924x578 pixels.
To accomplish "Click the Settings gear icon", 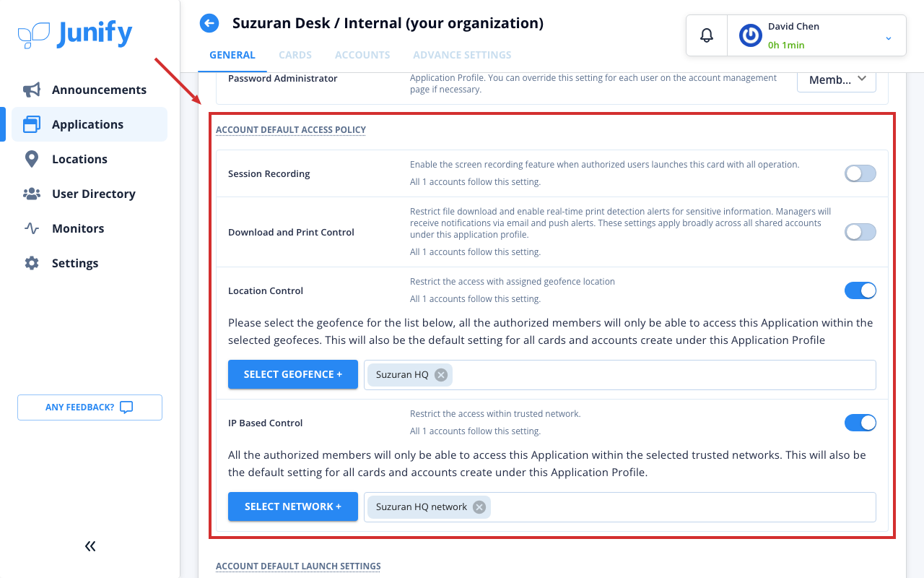I will tap(32, 263).
